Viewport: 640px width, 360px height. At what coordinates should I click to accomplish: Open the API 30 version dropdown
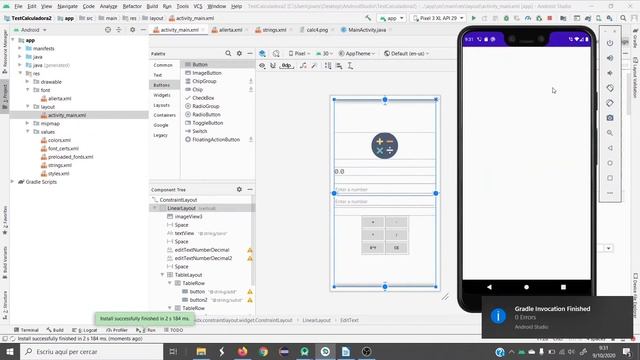pos(325,53)
